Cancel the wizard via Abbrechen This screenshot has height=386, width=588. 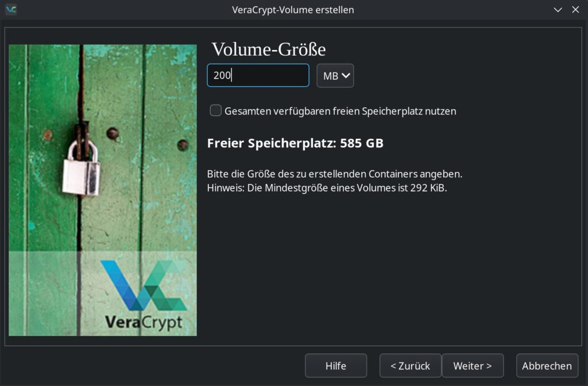click(547, 366)
